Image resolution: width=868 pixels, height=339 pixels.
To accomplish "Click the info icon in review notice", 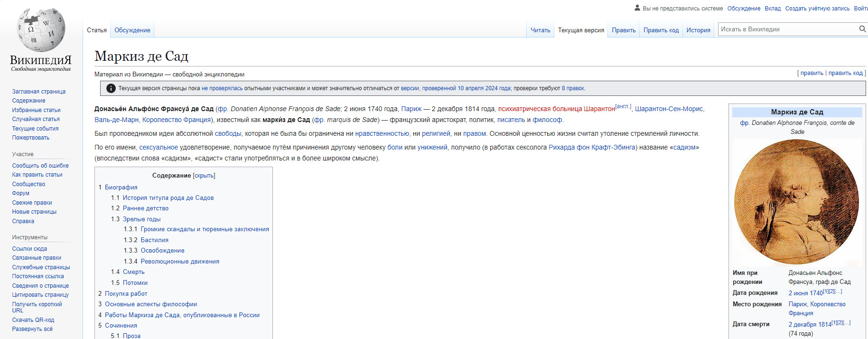I will coord(111,88).
